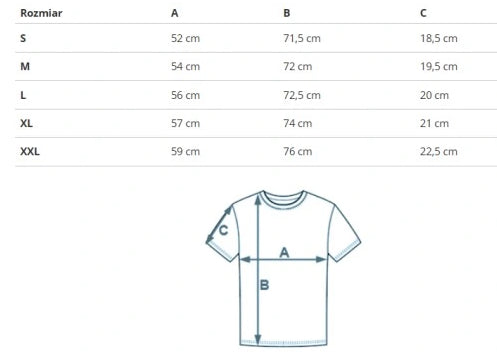Click the 71,5 cm value for S
The image size is (497, 360).
[x=302, y=38]
